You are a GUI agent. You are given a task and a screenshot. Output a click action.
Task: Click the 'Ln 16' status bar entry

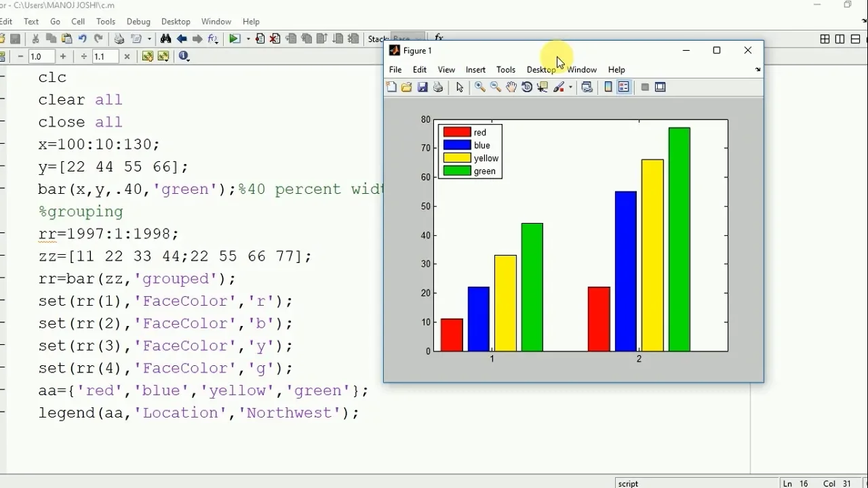pyautogui.click(x=796, y=483)
